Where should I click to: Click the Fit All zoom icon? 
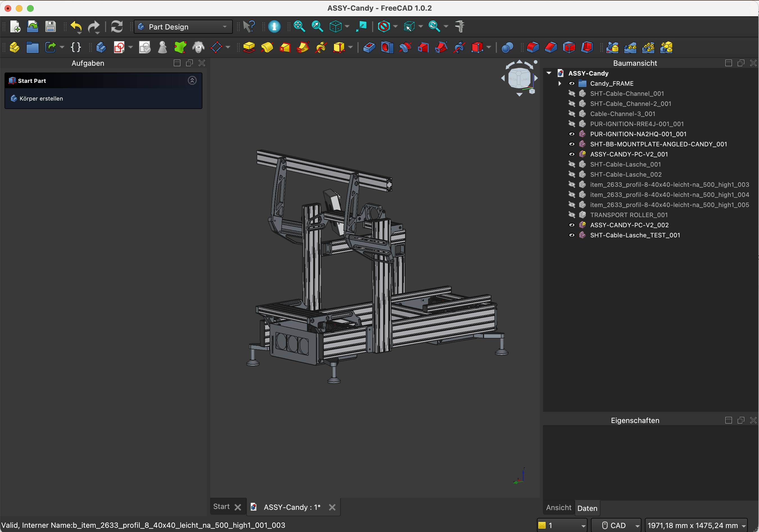(299, 26)
